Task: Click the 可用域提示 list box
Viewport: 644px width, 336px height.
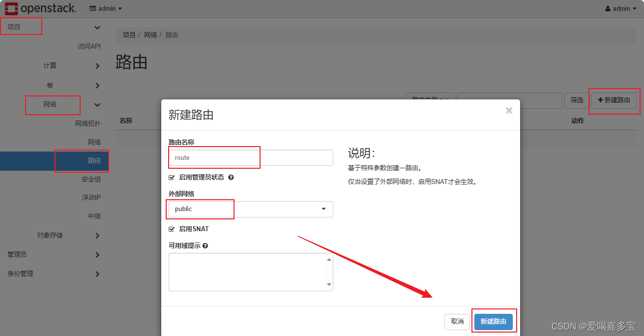Action: 251,272
